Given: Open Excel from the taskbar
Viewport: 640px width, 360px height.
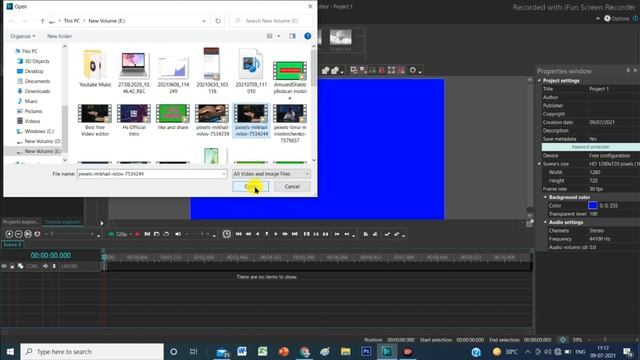Looking at the screenshot, I should tap(262, 351).
